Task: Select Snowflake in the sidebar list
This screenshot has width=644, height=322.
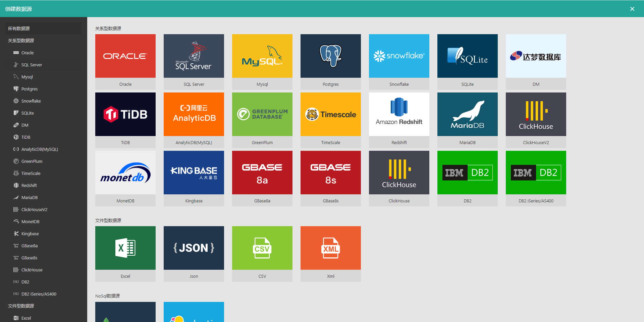Action: point(44,101)
